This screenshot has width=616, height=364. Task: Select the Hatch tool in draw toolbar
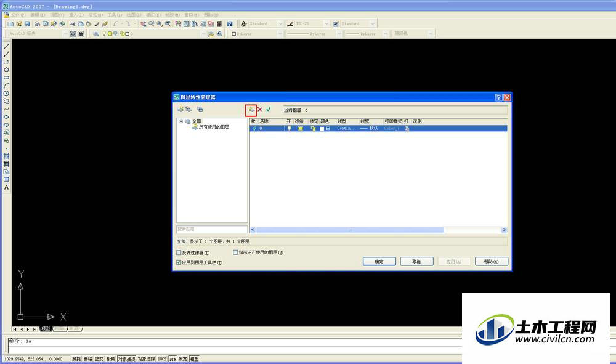[x=6, y=156]
